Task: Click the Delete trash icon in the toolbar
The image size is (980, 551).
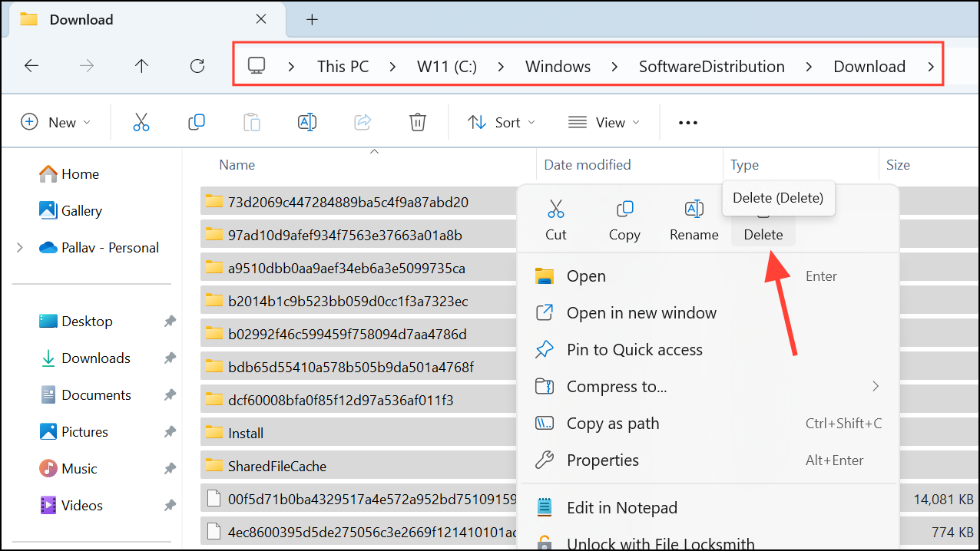Action: click(417, 121)
